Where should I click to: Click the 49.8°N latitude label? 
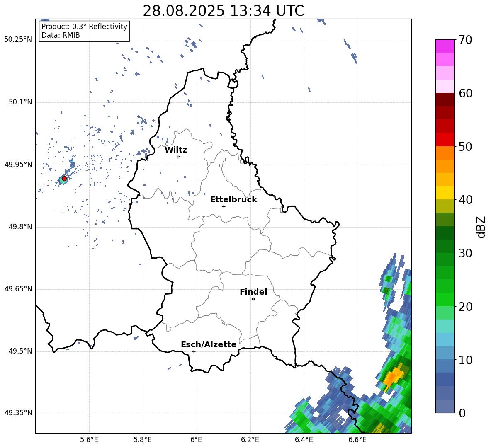coord(20,227)
